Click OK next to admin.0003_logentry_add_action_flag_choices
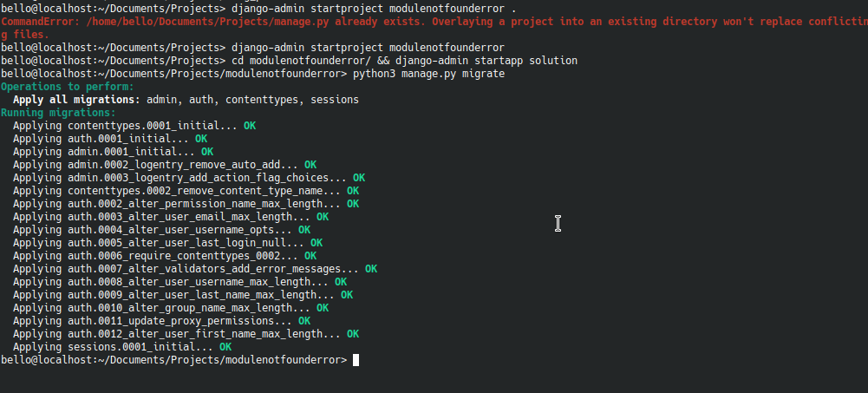This screenshot has height=393, width=868. [x=359, y=178]
